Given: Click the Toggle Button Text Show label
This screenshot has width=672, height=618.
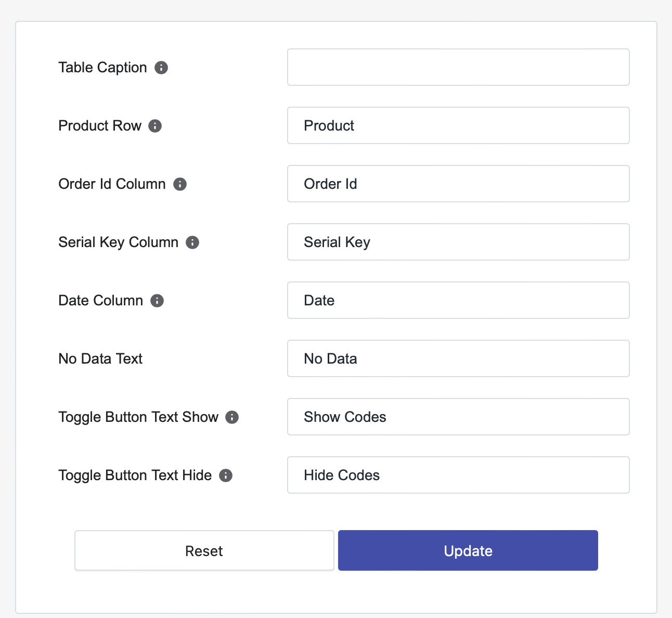Looking at the screenshot, I should pos(138,417).
